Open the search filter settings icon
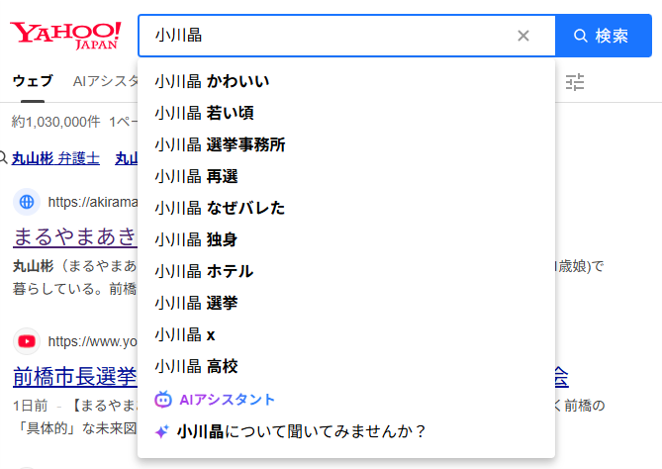Viewport: 662px width, 469px height. click(575, 82)
